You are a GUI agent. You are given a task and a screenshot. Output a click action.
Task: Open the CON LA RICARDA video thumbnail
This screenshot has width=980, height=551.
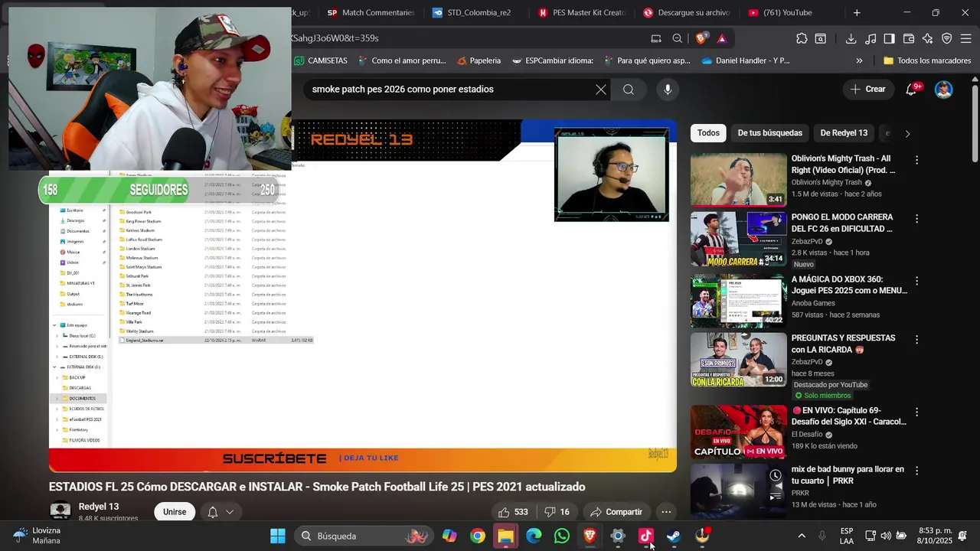tap(738, 359)
